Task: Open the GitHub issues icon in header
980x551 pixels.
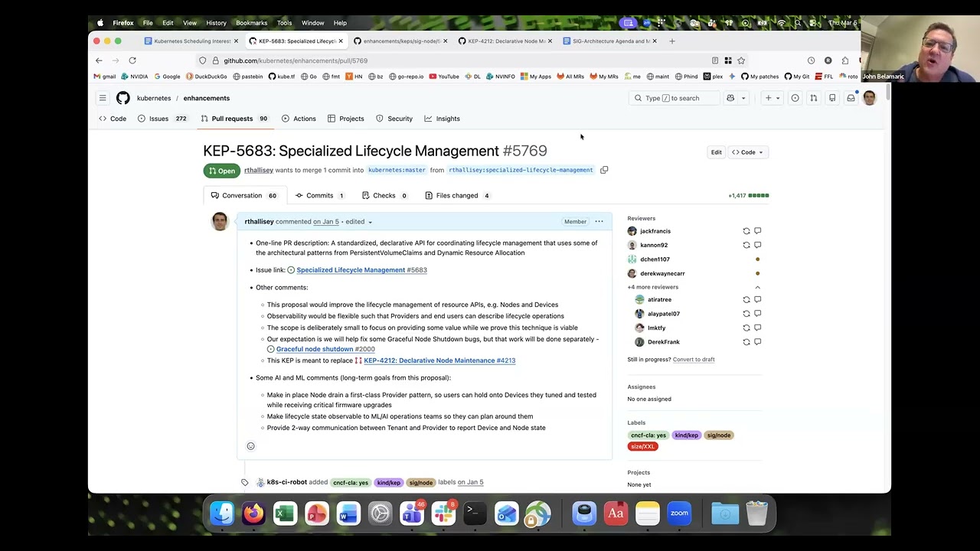Action: click(x=795, y=98)
